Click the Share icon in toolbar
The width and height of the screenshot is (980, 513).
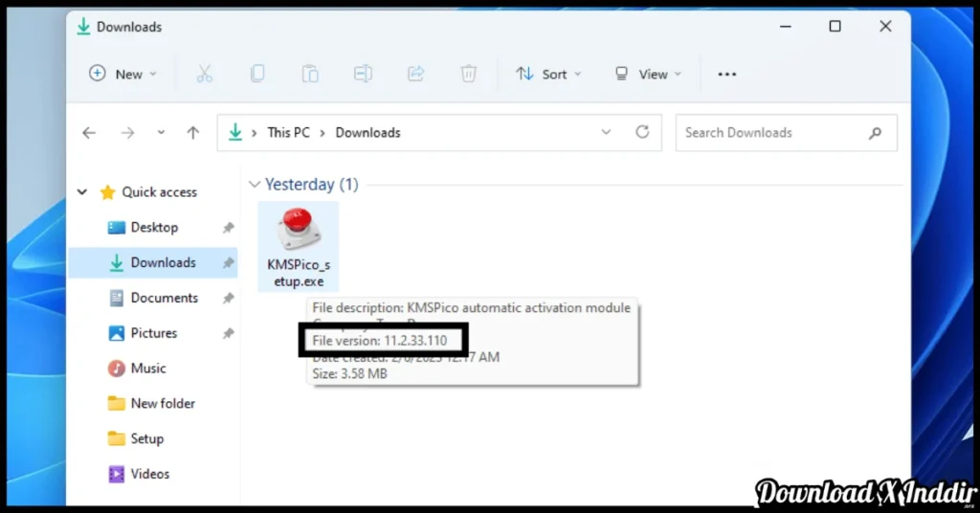click(x=415, y=74)
